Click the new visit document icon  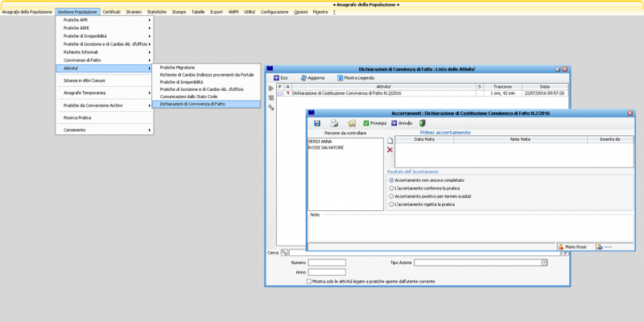click(x=390, y=141)
